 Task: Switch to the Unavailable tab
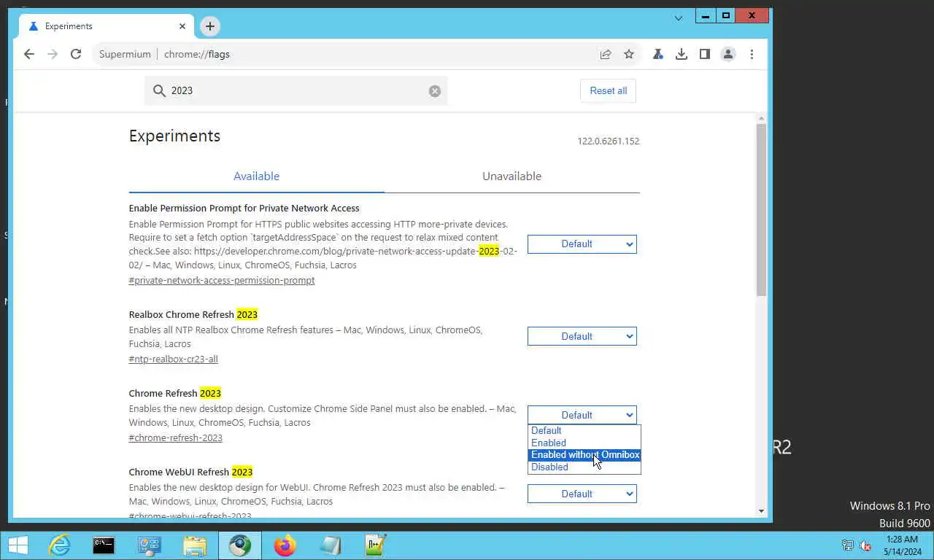(x=512, y=176)
